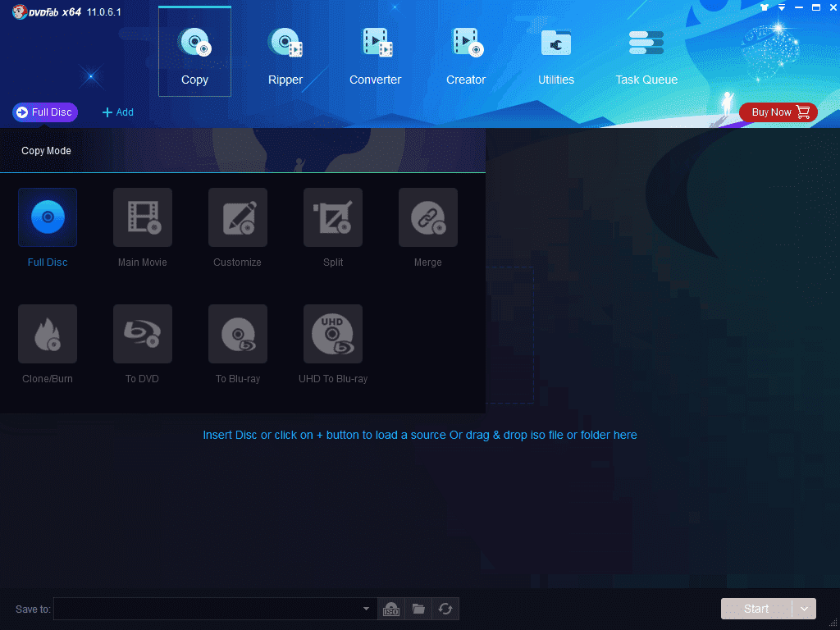Click the Copy Mode panel title
The image size is (840, 630).
(46, 151)
